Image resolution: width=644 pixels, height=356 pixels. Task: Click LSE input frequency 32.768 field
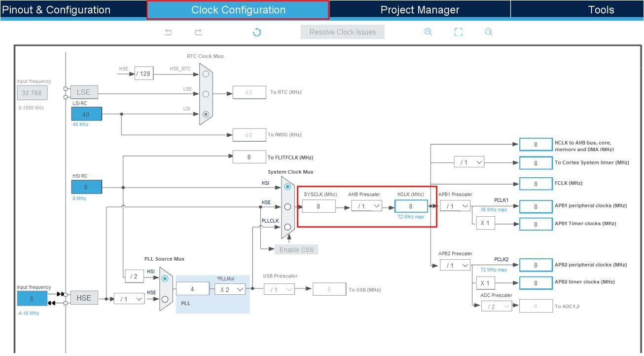tap(32, 93)
